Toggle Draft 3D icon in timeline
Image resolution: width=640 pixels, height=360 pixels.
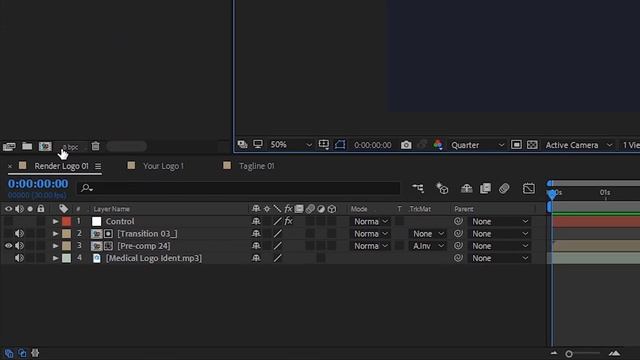[442, 188]
